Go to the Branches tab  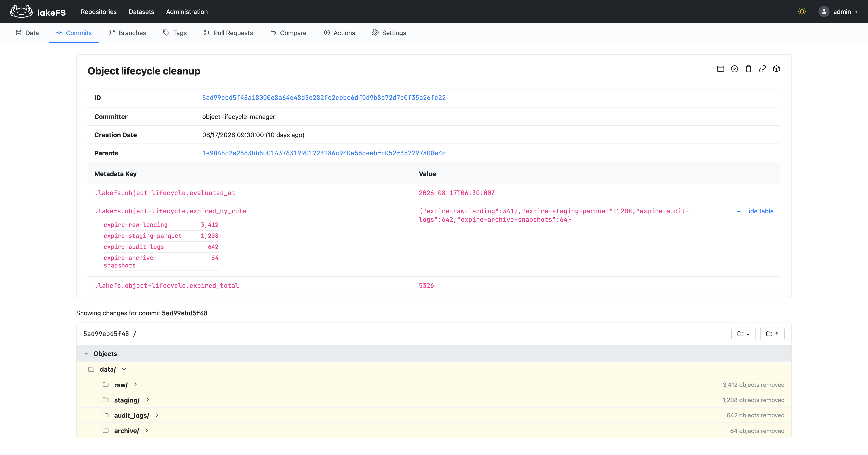(x=127, y=33)
